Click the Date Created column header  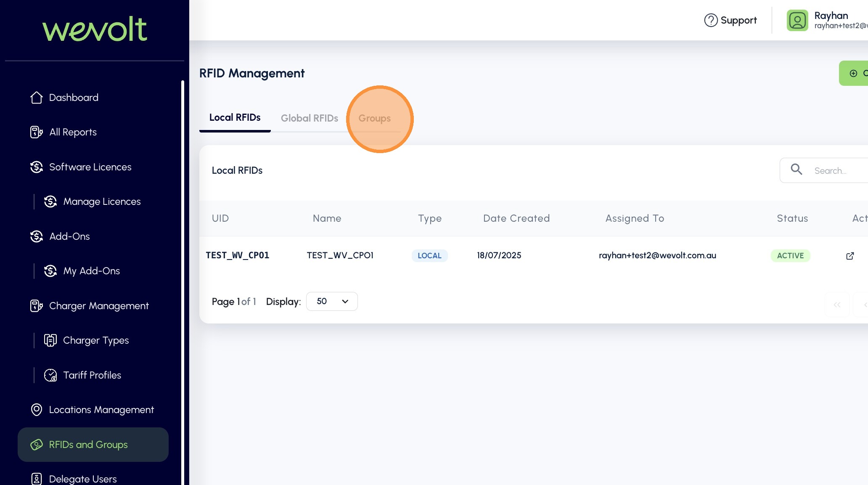tap(516, 218)
